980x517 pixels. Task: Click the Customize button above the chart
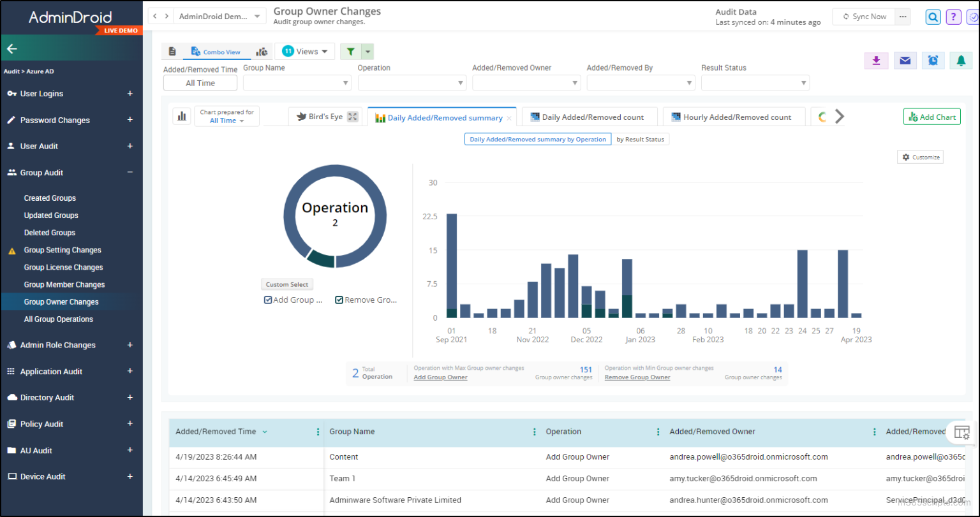pyautogui.click(x=920, y=157)
